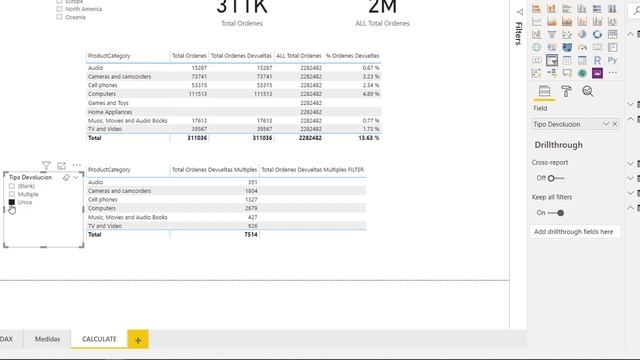Select the Clustered column chart visual
The height and width of the screenshot is (360, 640).
click(x=582, y=9)
